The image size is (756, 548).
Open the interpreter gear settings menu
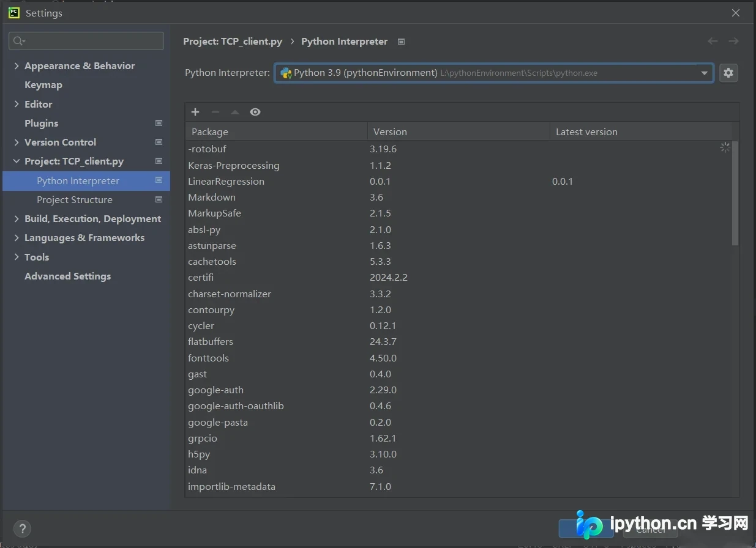[x=728, y=73]
